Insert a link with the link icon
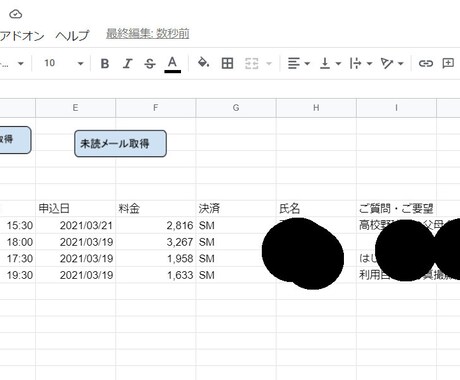 coord(426,63)
